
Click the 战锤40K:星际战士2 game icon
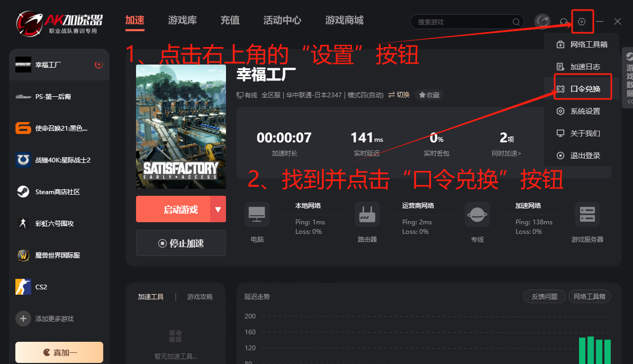23,160
